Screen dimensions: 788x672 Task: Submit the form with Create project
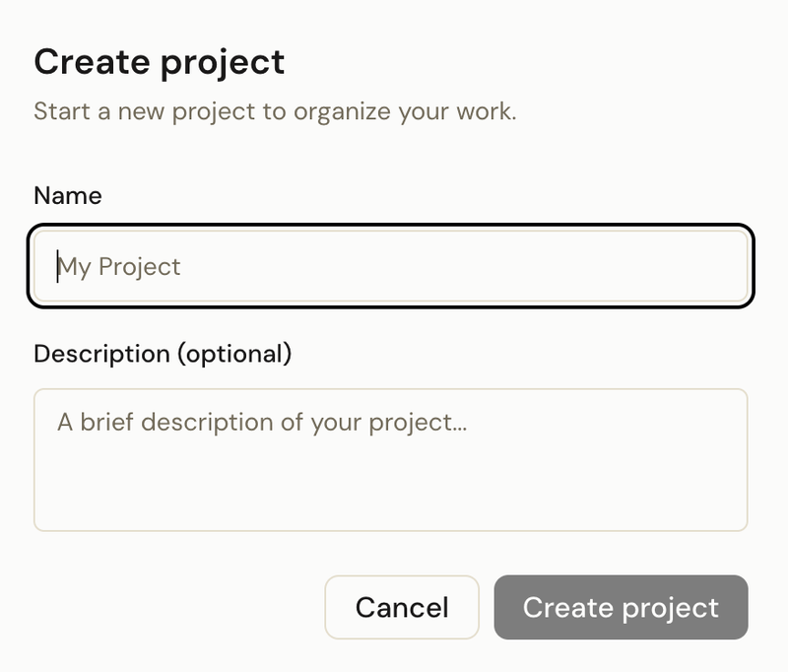[621, 607]
